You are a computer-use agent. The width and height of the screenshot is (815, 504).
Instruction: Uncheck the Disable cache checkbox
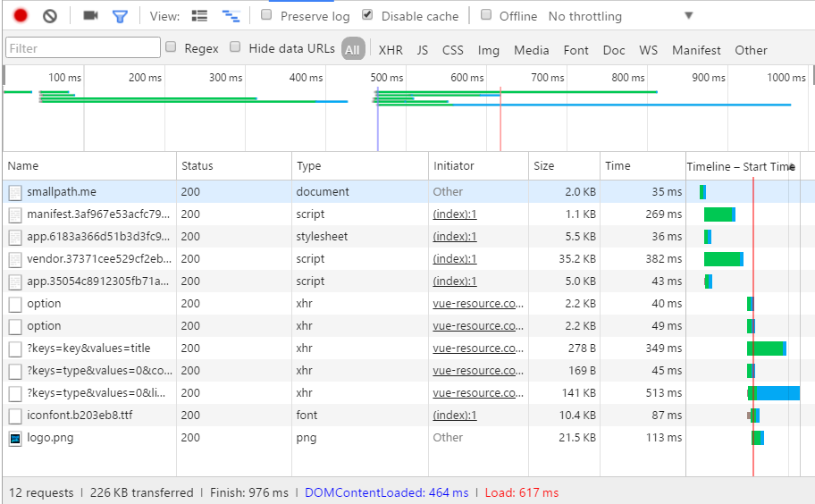[x=367, y=14]
